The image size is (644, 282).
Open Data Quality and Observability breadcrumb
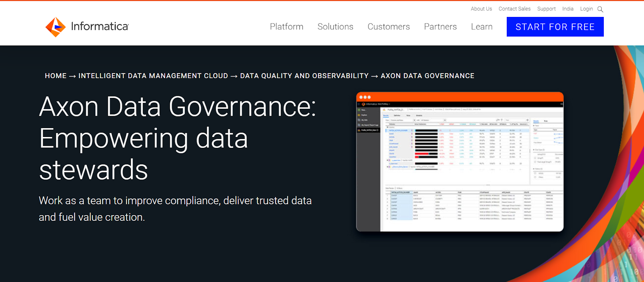(x=304, y=76)
